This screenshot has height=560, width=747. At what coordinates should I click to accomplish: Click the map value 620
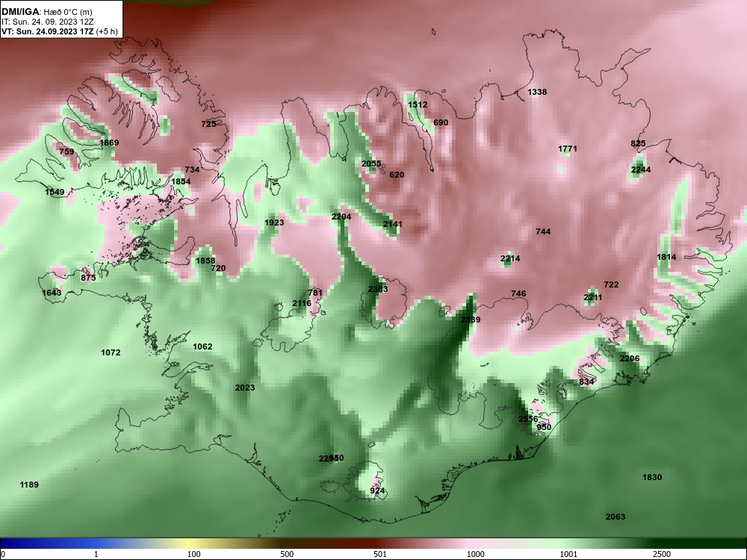397,175
